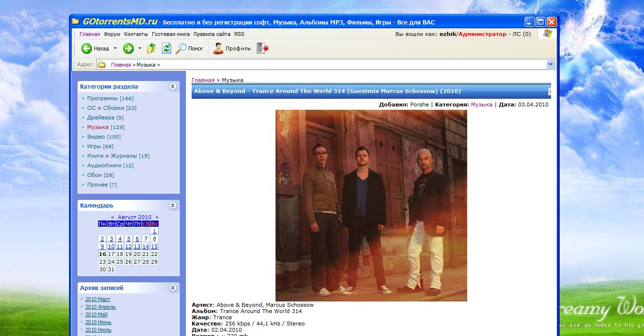Viewport: 644px width, 336px height.
Task: Open the 2010 Июнь archive
Action: point(98,322)
